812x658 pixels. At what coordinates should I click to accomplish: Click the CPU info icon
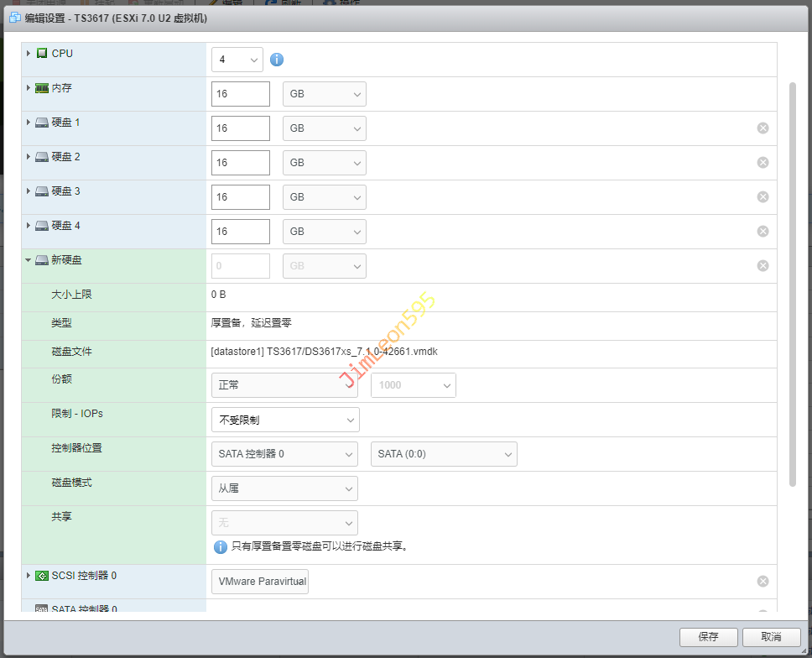point(277,60)
